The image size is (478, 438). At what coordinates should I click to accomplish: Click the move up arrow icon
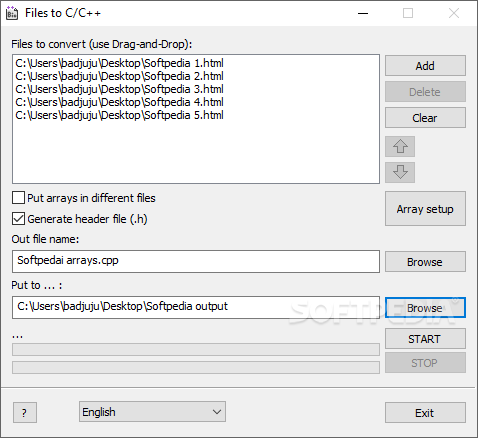tap(400, 146)
